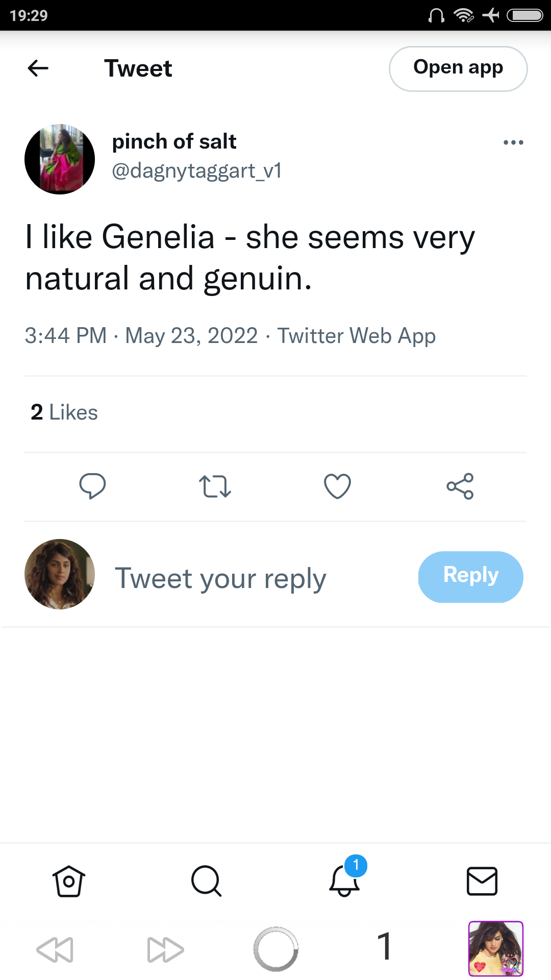View who liked via 2 Likes
Viewport: 551px width, 980px height.
64,412
